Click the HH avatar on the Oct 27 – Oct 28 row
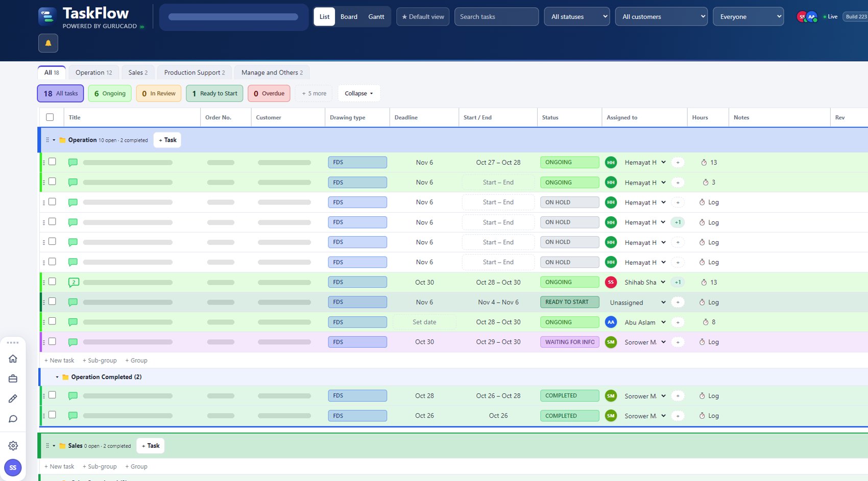This screenshot has width=868, height=481. (611, 162)
